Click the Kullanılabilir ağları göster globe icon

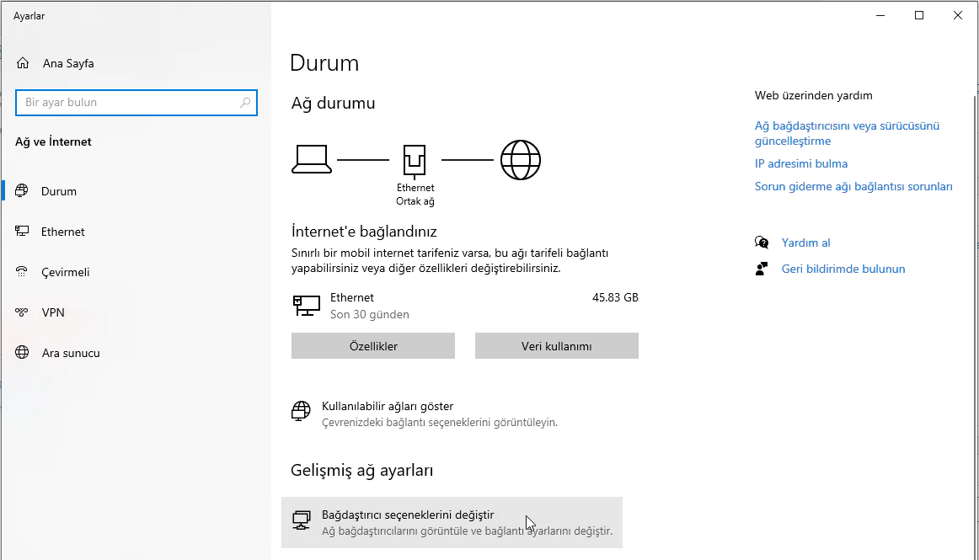pyautogui.click(x=301, y=412)
